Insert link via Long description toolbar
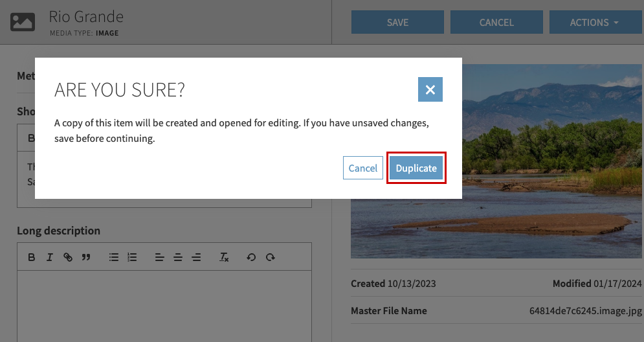 tap(68, 257)
